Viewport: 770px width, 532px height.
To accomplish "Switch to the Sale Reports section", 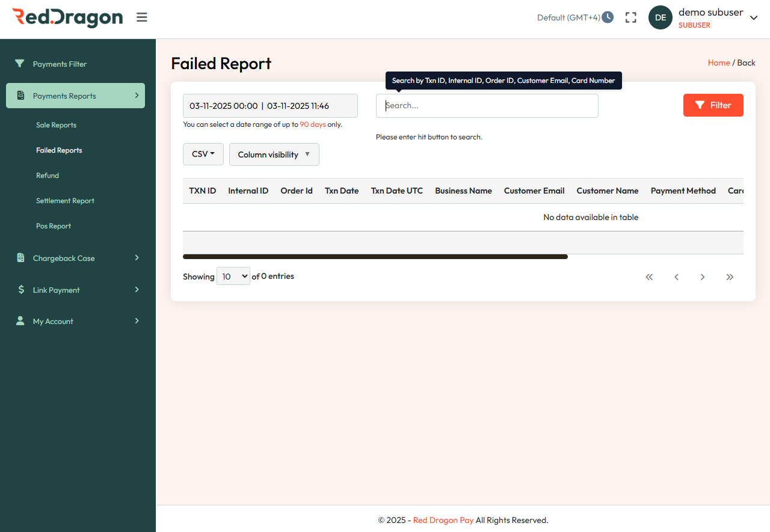I will pyautogui.click(x=56, y=125).
